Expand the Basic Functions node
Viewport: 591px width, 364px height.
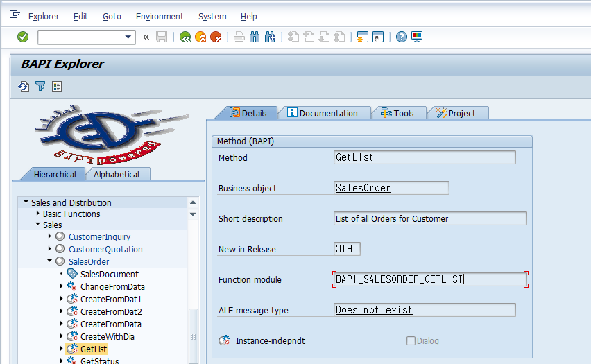37,214
